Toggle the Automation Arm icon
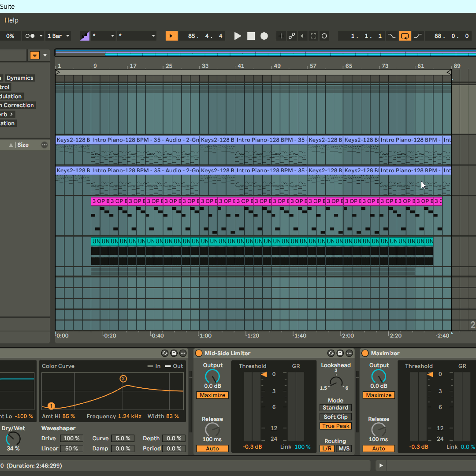476x476 pixels. click(292, 36)
